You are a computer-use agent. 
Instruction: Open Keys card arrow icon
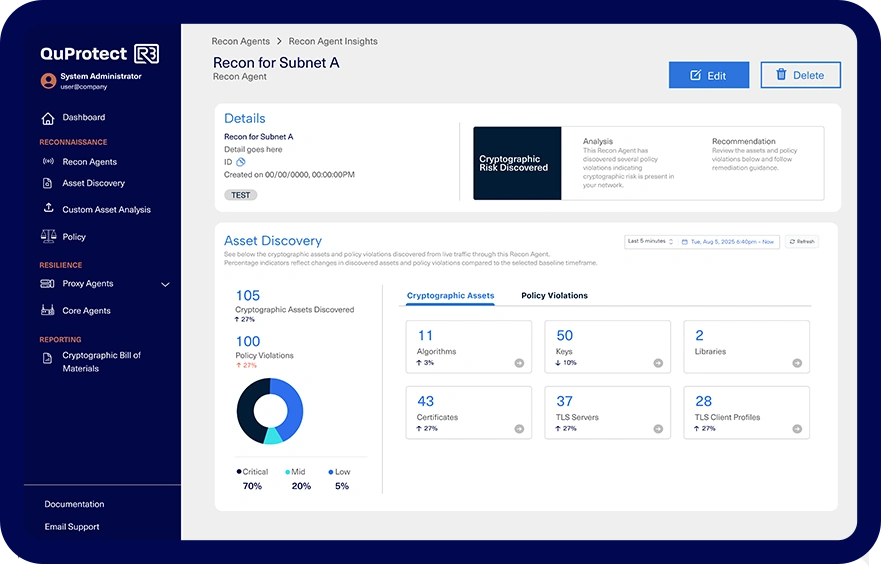pos(658,363)
